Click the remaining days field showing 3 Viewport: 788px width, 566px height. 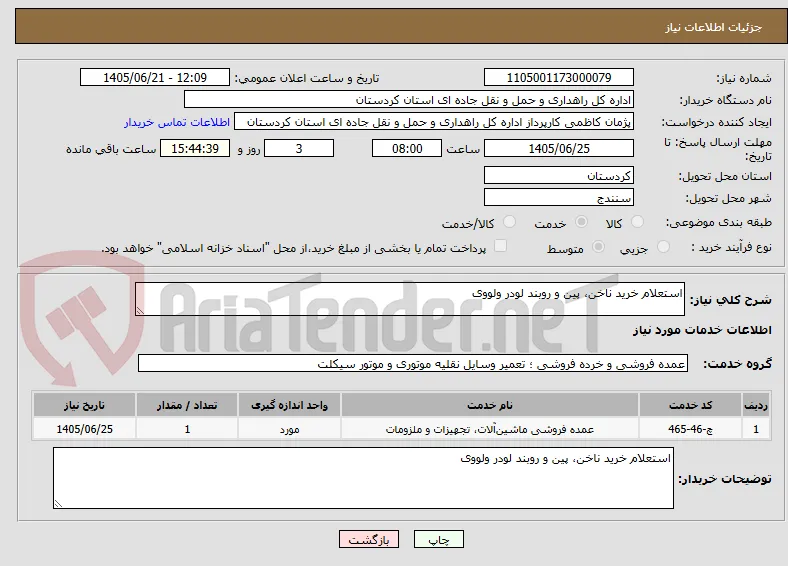tap(299, 148)
